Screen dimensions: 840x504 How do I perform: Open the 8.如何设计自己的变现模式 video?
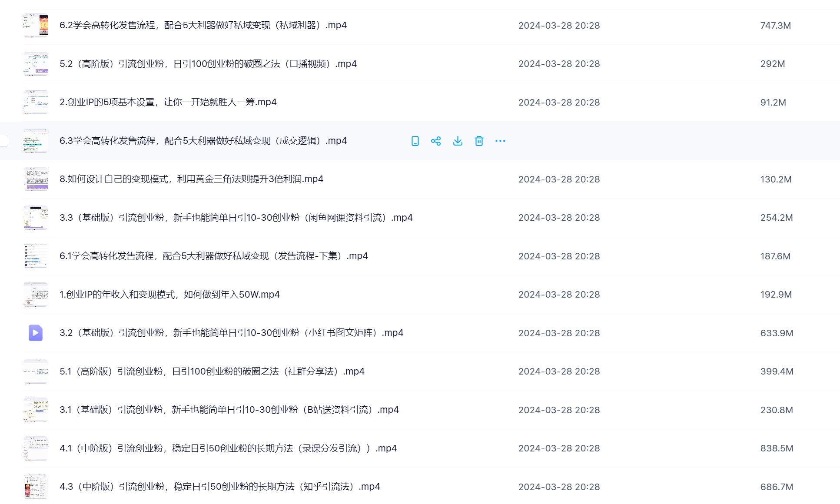[x=191, y=179]
